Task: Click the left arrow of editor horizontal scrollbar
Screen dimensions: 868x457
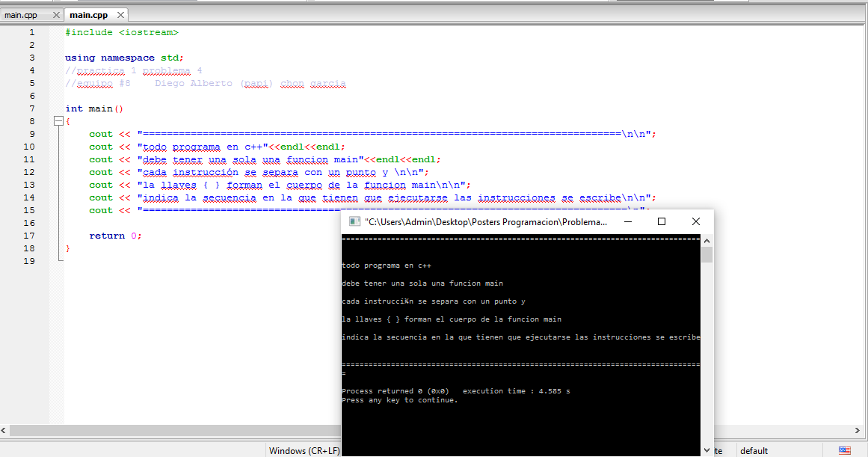Action: click(x=4, y=431)
